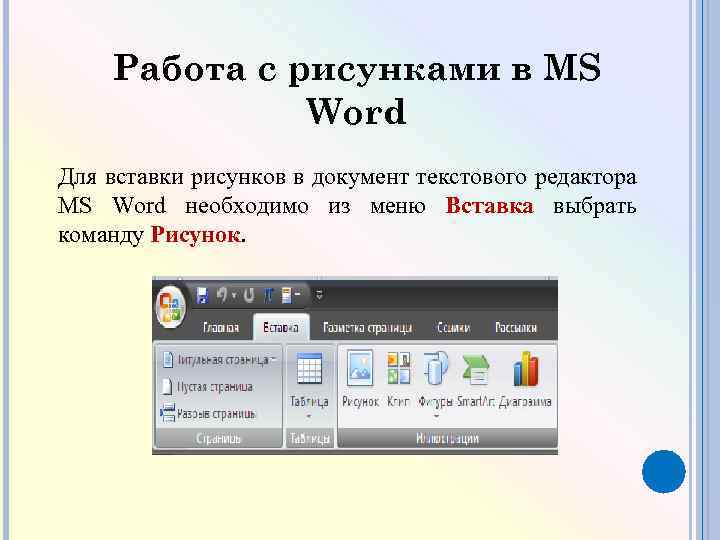The image size is (720, 540).
Task: Open the Разметка страницы tab
Action: pos(367,327)
